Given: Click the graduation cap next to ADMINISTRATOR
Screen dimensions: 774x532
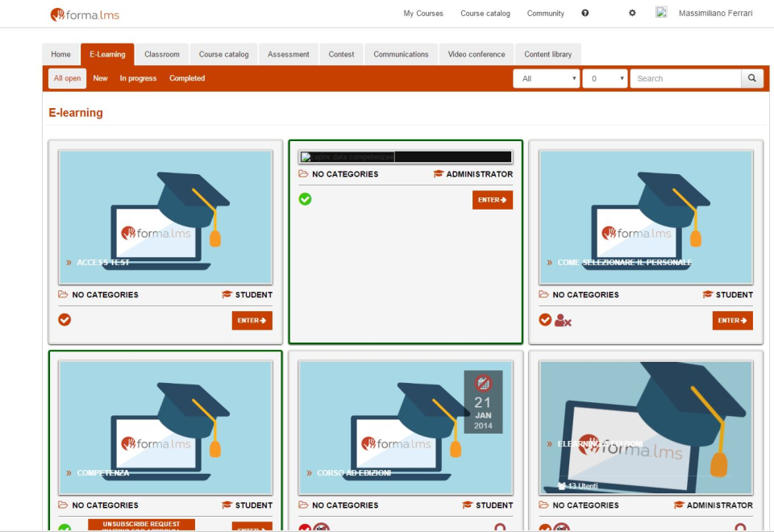Looking at the screenshot, I should click(438, 174).
